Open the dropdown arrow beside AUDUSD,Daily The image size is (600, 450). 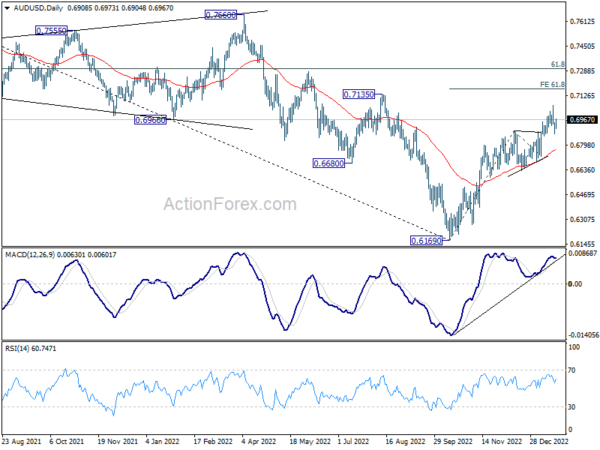(7, 8)
